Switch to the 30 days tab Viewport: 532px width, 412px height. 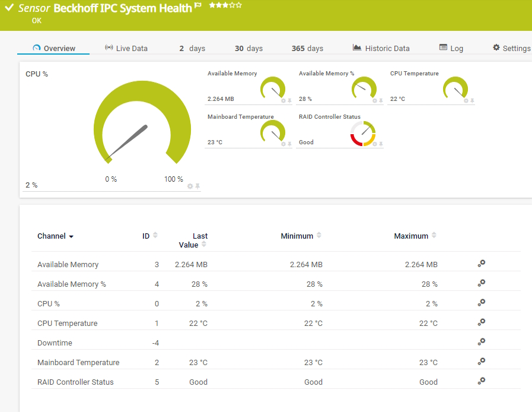pos(249,48)
